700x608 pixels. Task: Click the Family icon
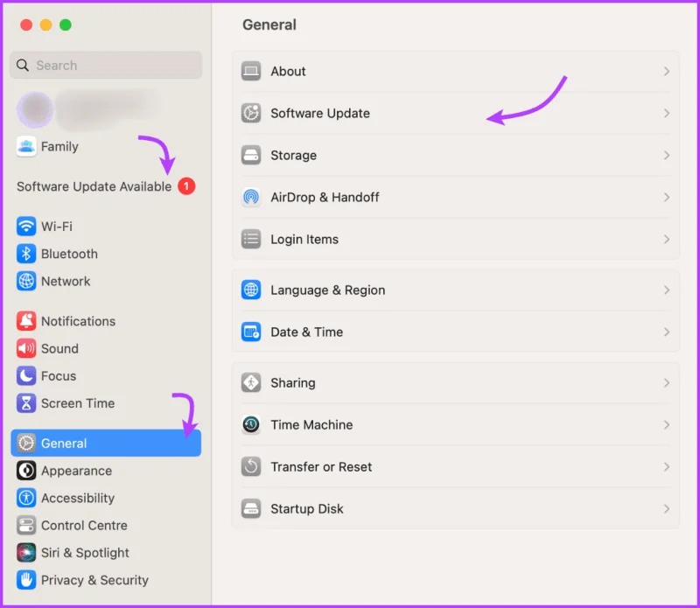(x=26, y=146)
